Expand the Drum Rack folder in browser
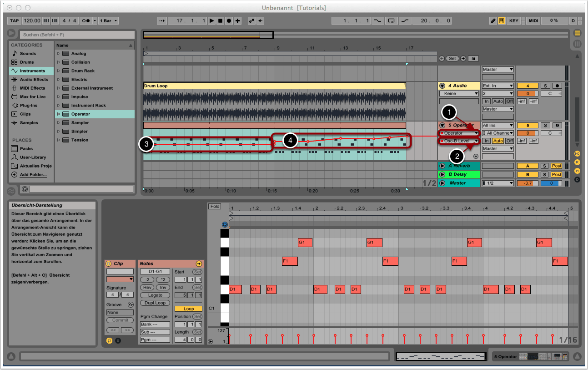588x370 pixels. pos(58,71)
